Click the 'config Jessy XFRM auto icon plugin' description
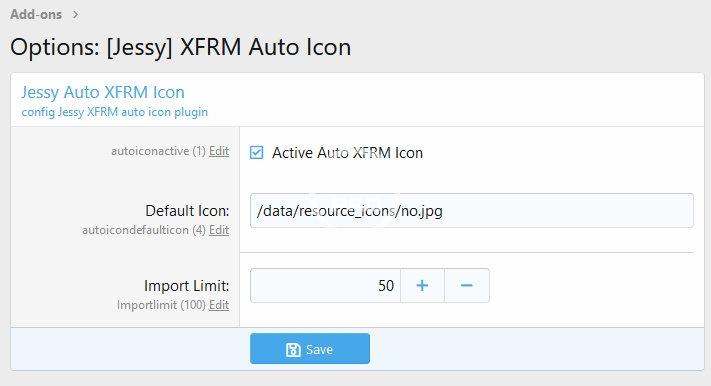This screenshot has height=386, width=711. click(x=115, y=112)
